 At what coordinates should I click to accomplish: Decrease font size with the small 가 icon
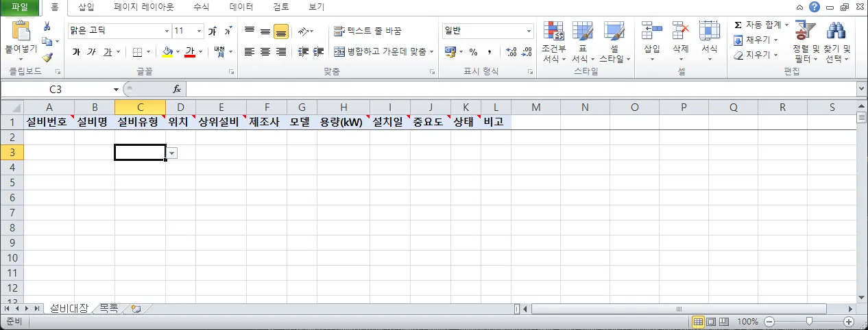[228, 31]
